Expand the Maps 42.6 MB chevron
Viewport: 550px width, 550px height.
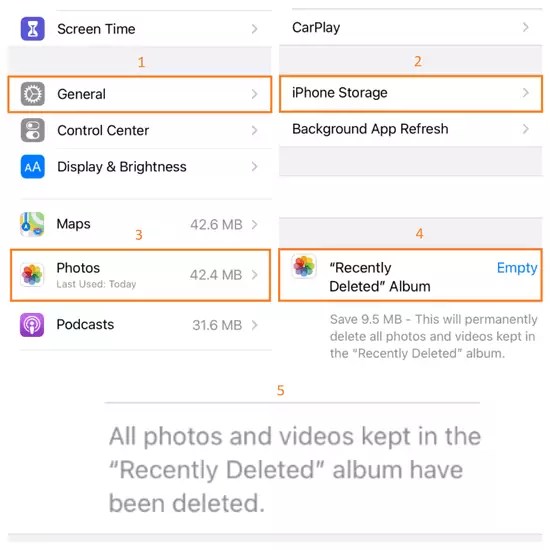(255, 224)
